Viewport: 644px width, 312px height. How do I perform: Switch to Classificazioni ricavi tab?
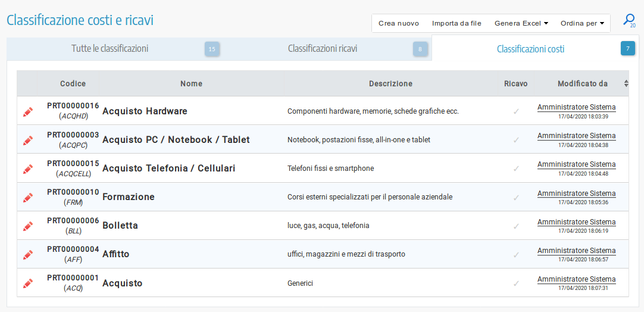[322, 49]
